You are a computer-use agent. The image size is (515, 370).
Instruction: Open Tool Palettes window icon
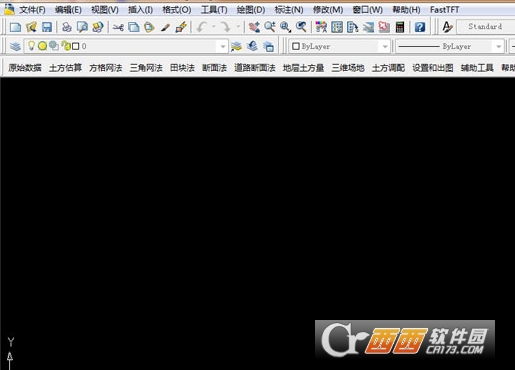pyautogui.click(x=353, y=27)
